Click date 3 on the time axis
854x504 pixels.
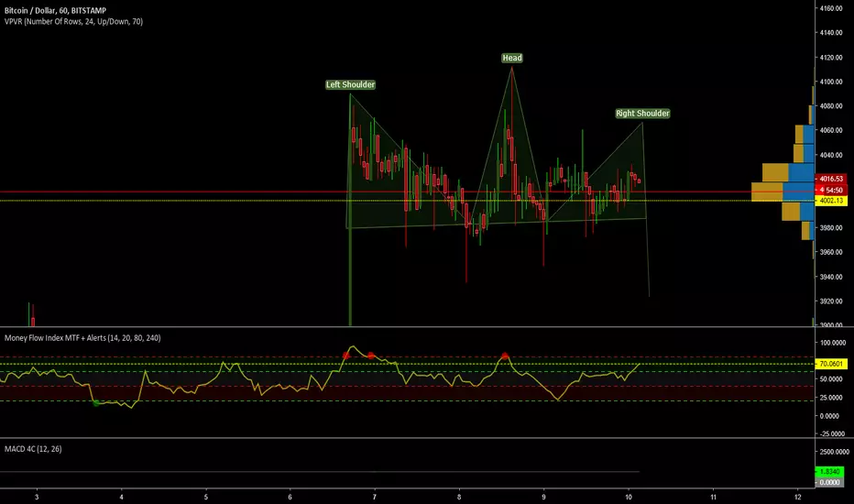pyautogui.click(x=37, y=497)
